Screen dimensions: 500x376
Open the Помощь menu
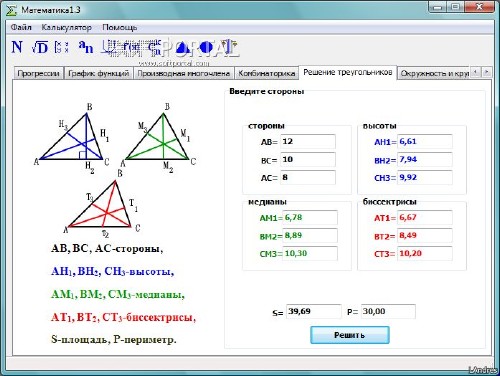[119, 27]
